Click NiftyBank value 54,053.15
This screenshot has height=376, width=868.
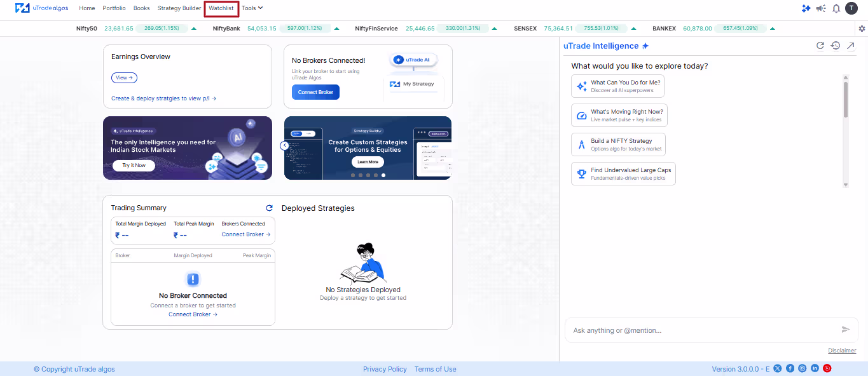[x=261, y=29]
